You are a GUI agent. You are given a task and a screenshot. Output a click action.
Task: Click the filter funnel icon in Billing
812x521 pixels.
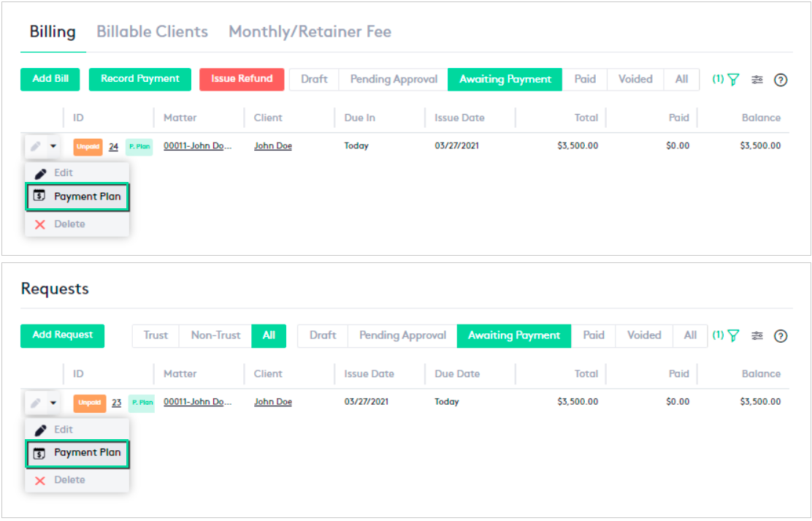pyautogui.click(x=733, y=80)
